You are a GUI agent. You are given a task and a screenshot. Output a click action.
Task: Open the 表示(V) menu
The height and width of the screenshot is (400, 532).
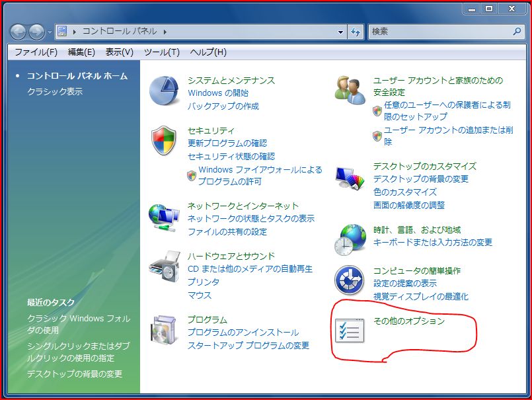point(120,52)
